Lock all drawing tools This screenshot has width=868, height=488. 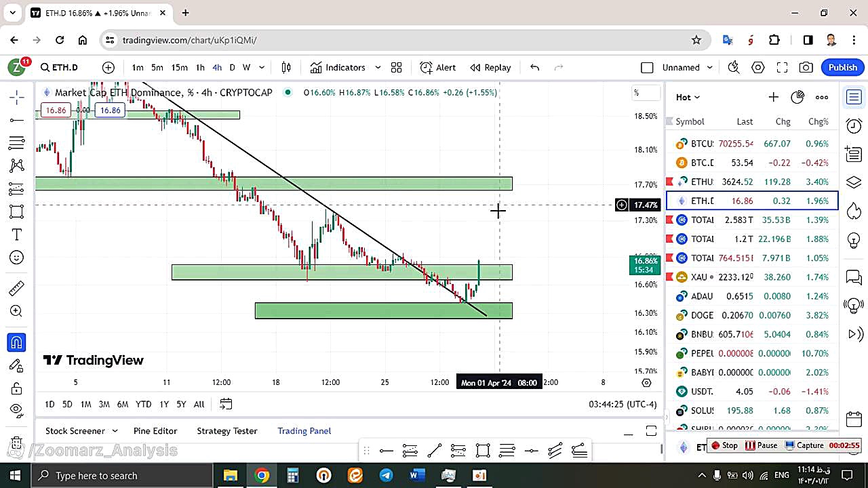click(17, 388)
